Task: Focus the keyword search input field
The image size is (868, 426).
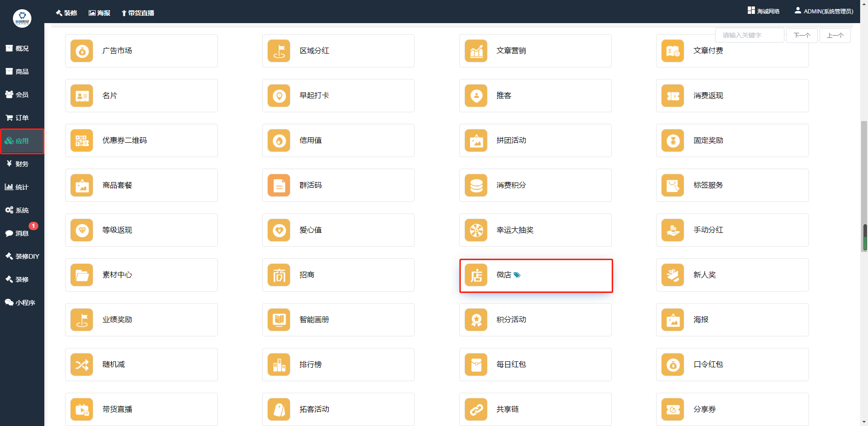Action: tap(750, 35)
